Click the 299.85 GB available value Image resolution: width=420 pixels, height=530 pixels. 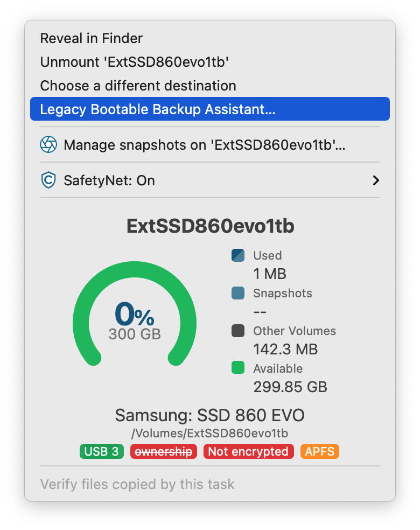point(290,387)
